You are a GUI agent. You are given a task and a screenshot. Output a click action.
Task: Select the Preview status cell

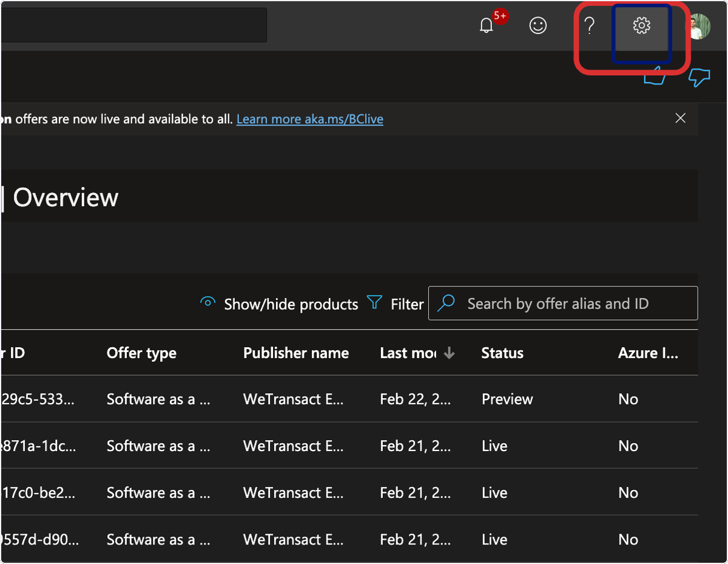click(x=507, y=399)
